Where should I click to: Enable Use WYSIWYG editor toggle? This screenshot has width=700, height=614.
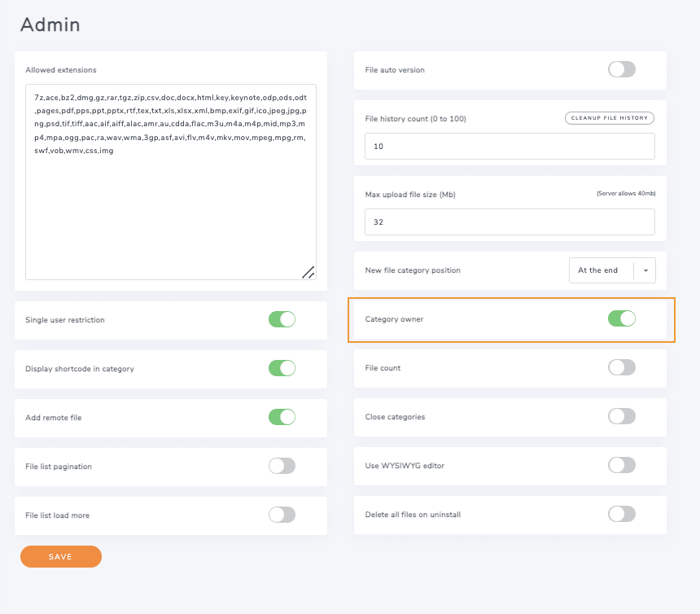coord(621,465)
